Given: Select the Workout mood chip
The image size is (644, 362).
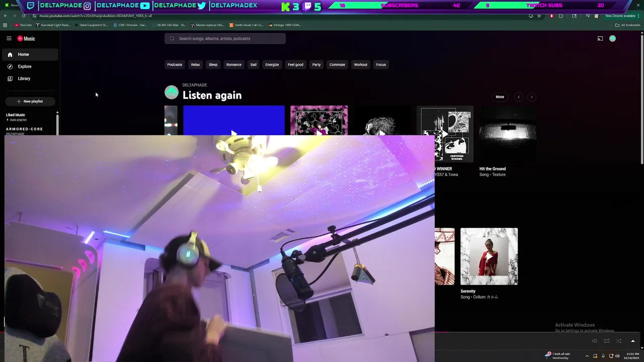Looking at the screenshot, I should pyautogui.click(x=361, y=64).
